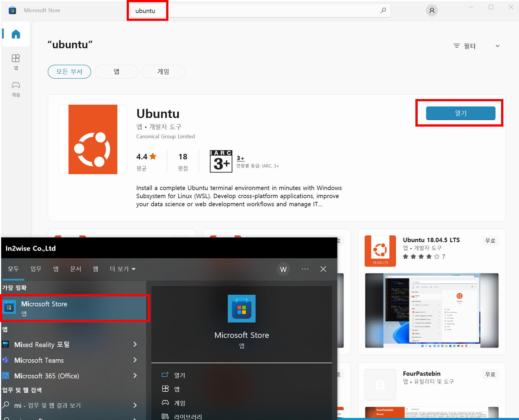This screenshot has height=420, width=519.
Task: Click the 무료 button for FourPastebin
Action: [490, 374]
